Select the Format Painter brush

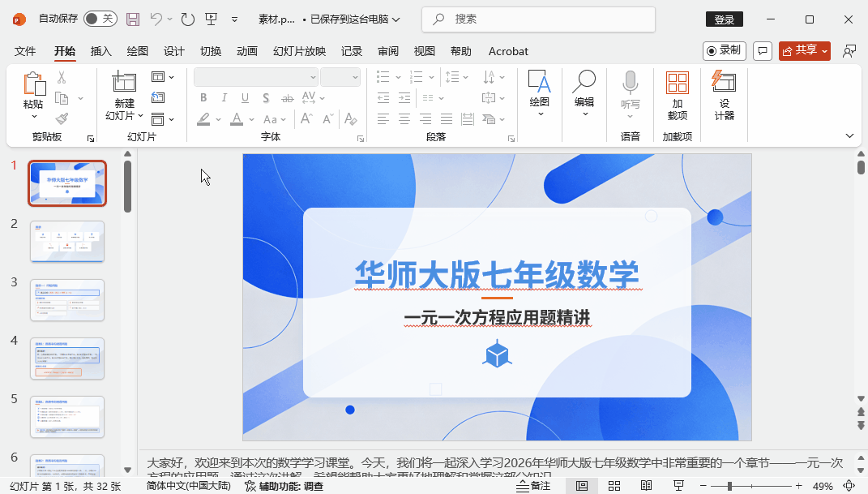[x=62, y=118]
